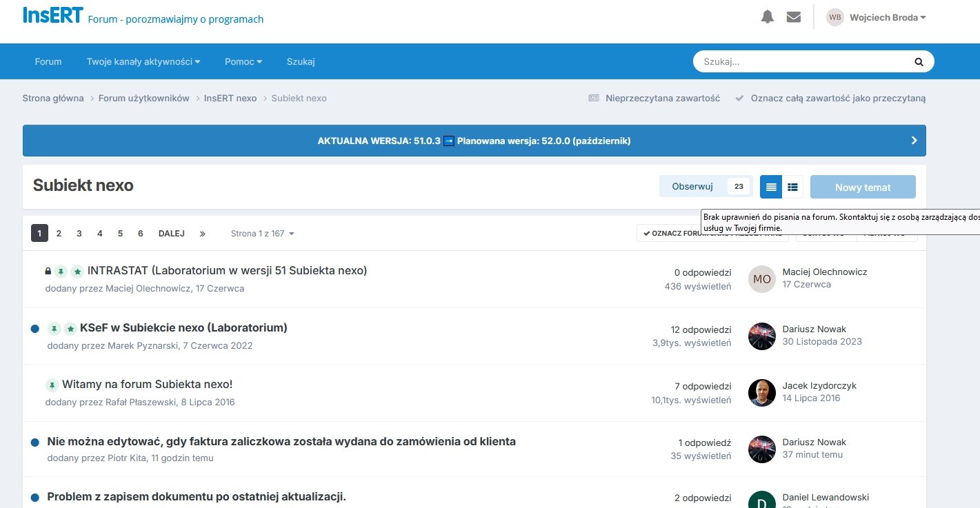This screenshot has width=980, height=508.
Task: Click Jacek Izydorczyk's avatar photo
Action: 761,393
